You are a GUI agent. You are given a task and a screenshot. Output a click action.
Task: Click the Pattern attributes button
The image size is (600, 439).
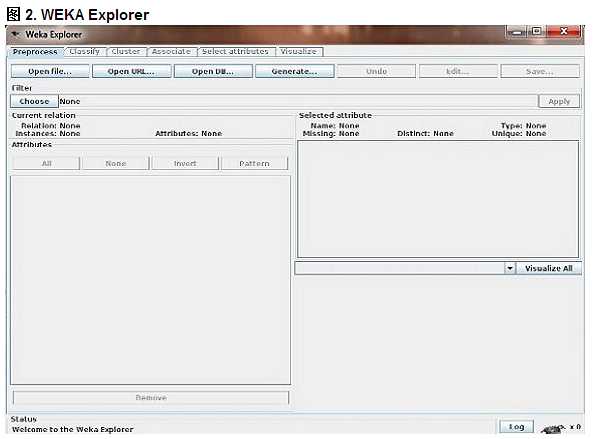point(254,163)
